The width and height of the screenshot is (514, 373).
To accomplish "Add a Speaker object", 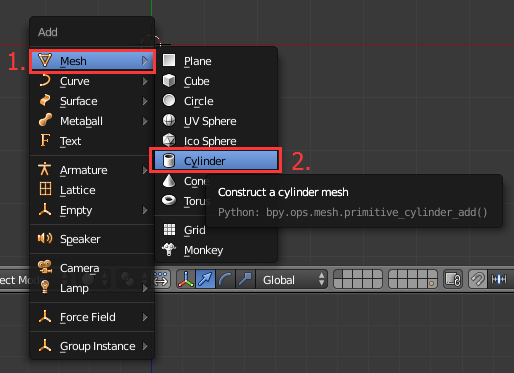I will click(92, 239).
